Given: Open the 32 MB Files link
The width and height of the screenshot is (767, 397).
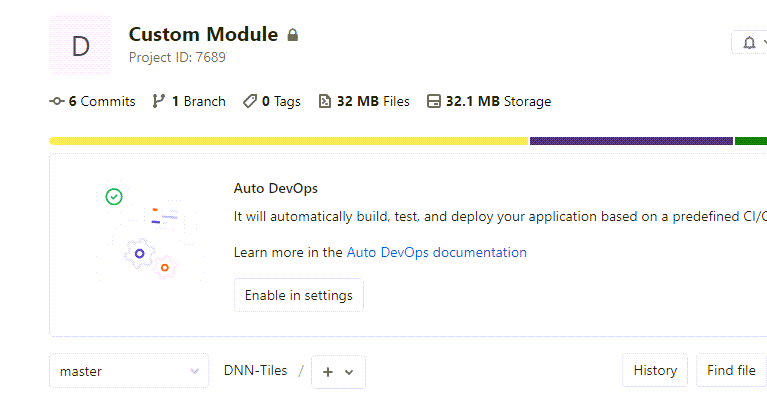Looking at the screenshot, I should (x=364, y=101).
